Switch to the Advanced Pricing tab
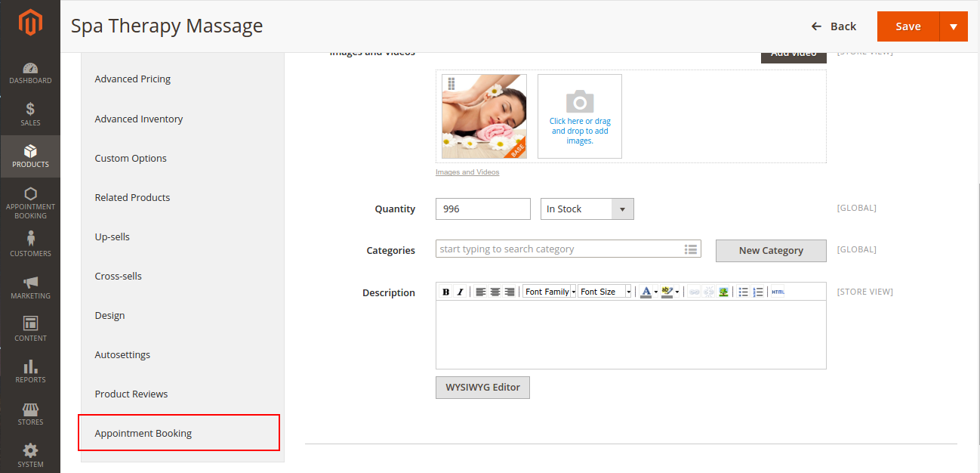This screenshot has width=980, height=473. click(133, 79)
